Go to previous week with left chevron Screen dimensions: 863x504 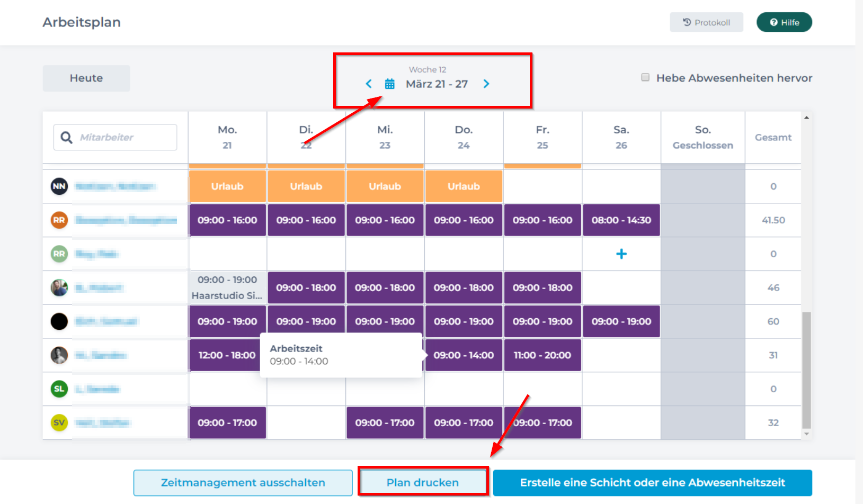[369, 84]
